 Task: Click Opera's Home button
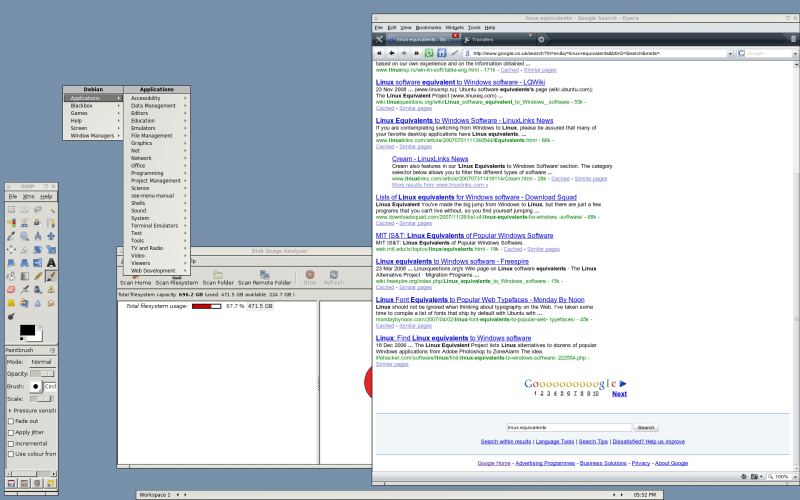click(x=441, y=53)
